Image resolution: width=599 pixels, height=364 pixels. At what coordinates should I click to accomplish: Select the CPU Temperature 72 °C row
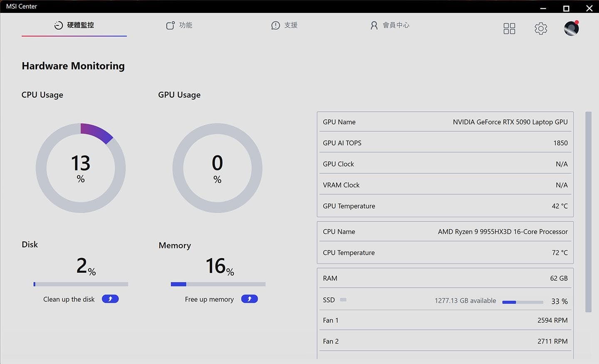445,252
